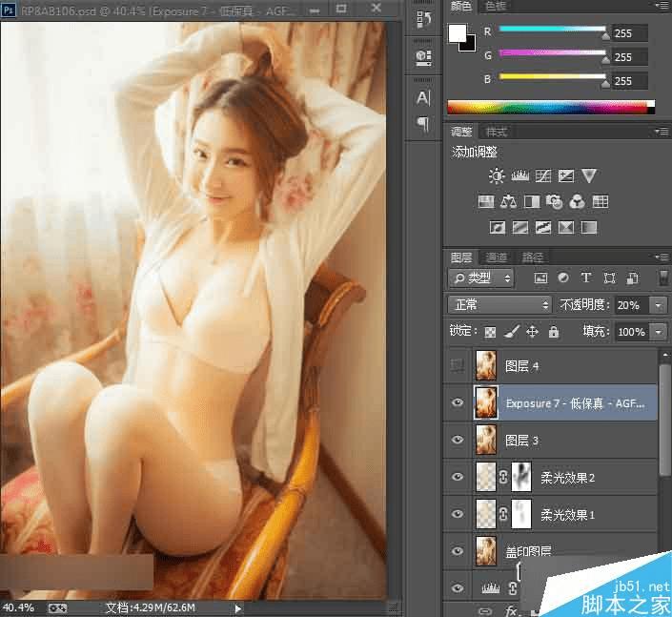Viewport: 672px width, 617px height.
Task: Open the 3D panel icon
Action: pyautogui.click(x=424, y=57)
